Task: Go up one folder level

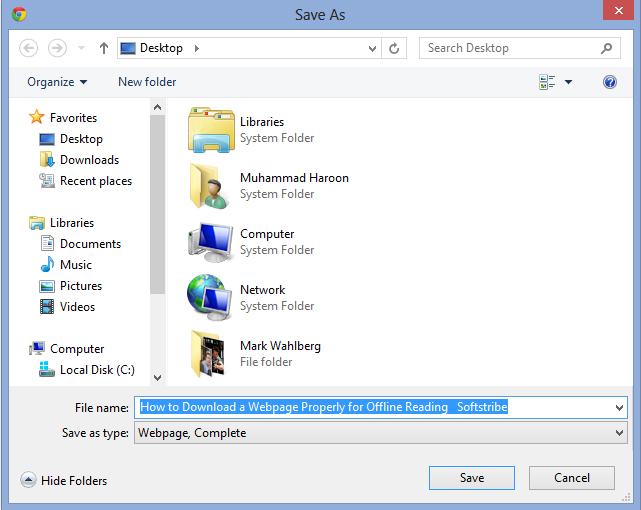Action: [x=104, y=48]
